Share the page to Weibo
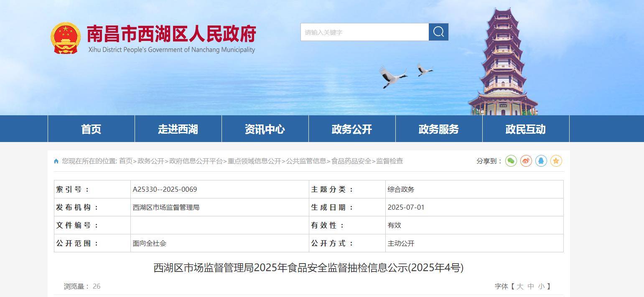 (x=526, y=161)
